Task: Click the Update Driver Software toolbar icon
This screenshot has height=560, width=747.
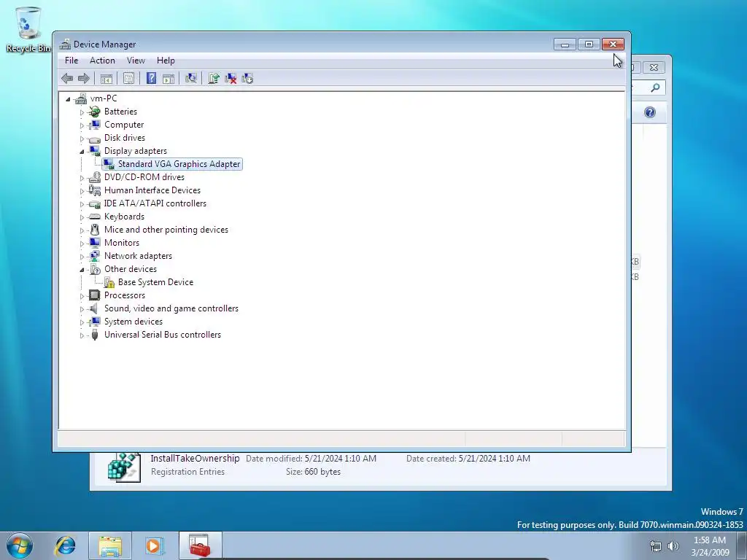Action: (x=214, y=79)
